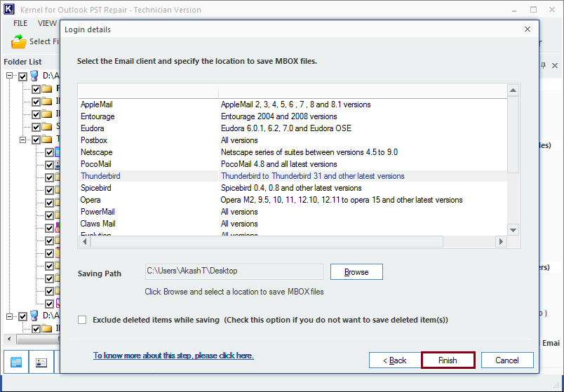Image resolution: width=564 pixels, height=392 pixels.
Task: Toggle checkbox of the second D:\ root node
Action: [22, 316]
